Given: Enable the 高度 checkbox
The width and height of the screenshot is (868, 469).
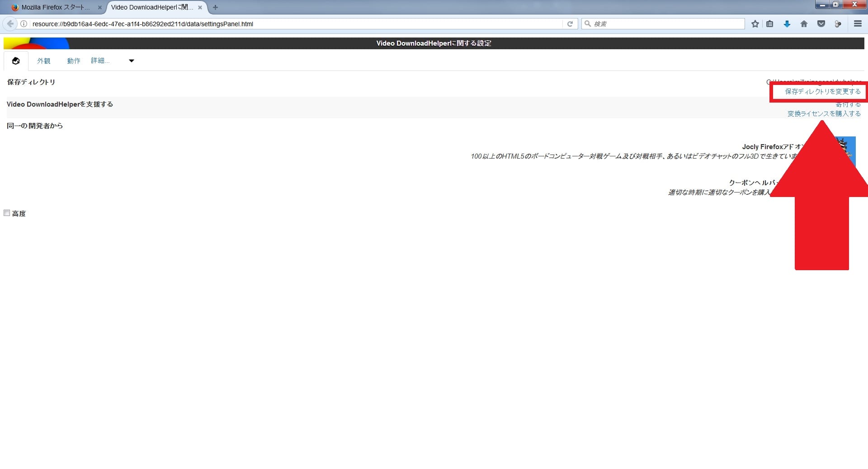Looking at the screenshot, I should (x=7, y=213).
